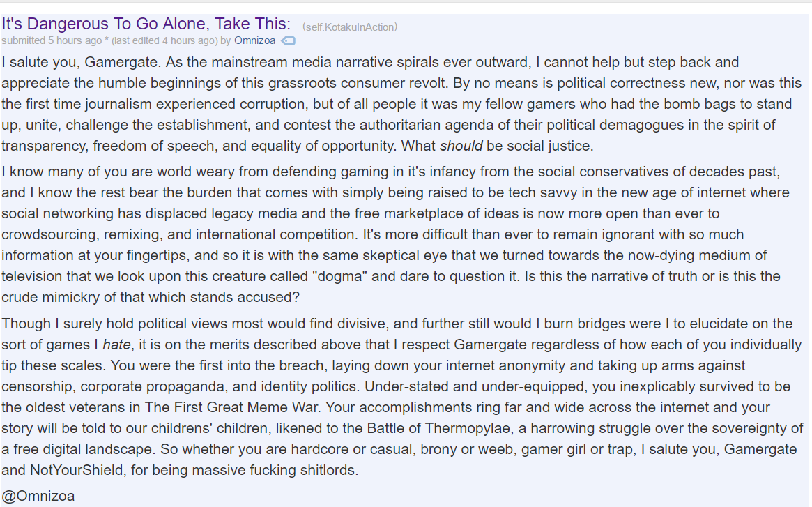Viewport: 812px width, 507px height.
Task: Click 'I salute you, Gamergate' opening sentence
Action: (79, 62)
